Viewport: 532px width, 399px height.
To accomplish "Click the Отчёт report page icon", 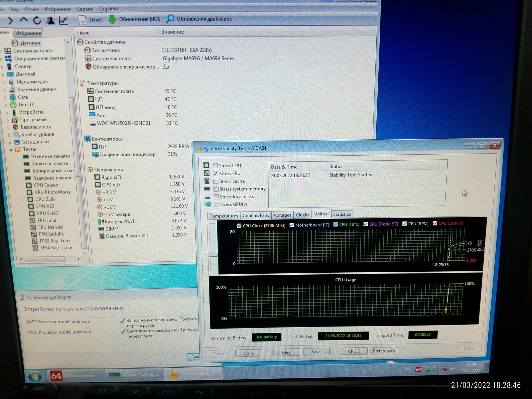I will click(82, 20).
